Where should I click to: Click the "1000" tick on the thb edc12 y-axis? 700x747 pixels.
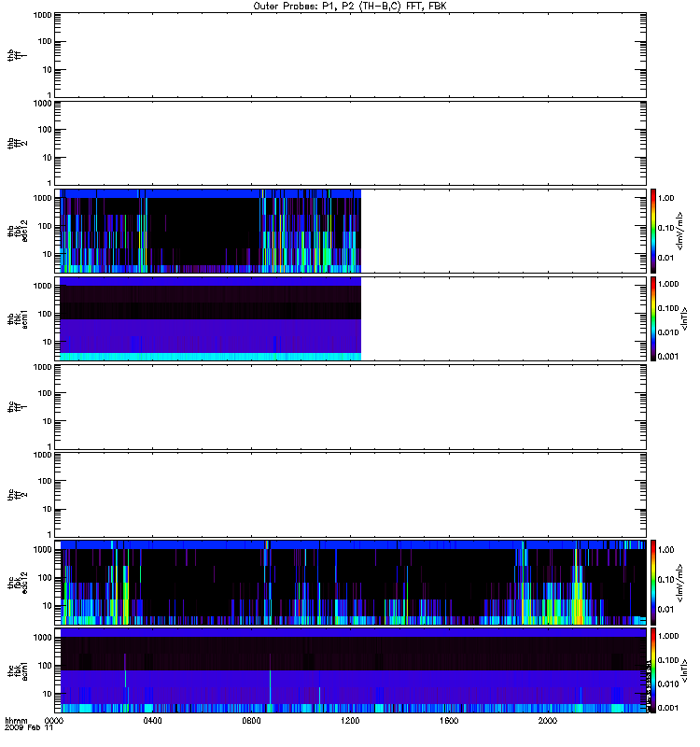42,198
